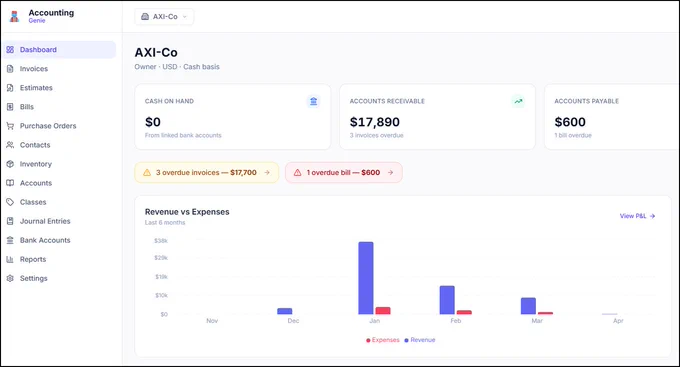Click 'From linked bank accounts' text
Viewport: 680px width, 367px height.
point(183,135)
